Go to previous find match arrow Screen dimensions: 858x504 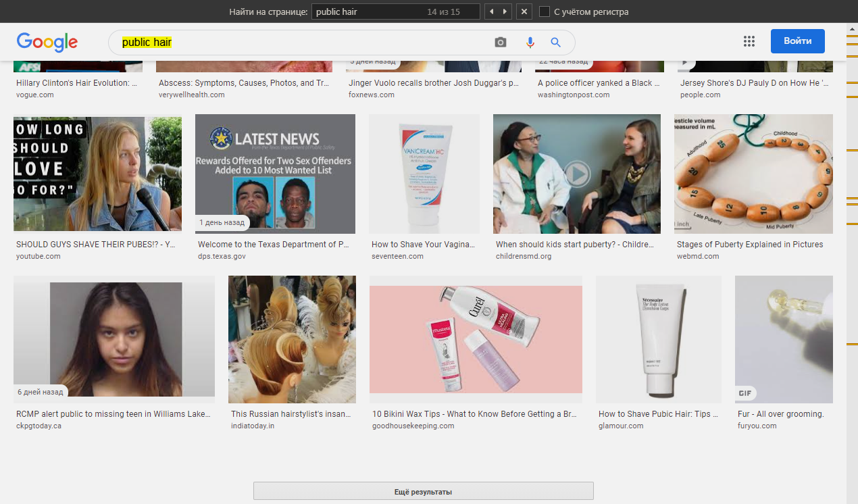(x=492, y=11)
